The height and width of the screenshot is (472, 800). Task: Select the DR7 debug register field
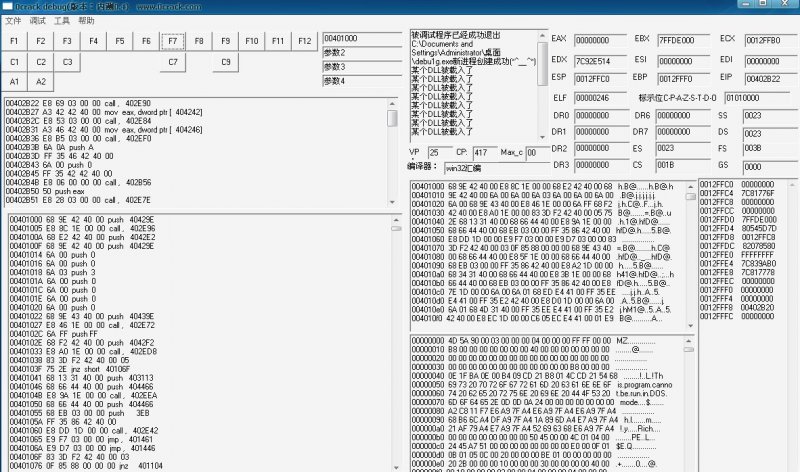(x=683, y=132)
